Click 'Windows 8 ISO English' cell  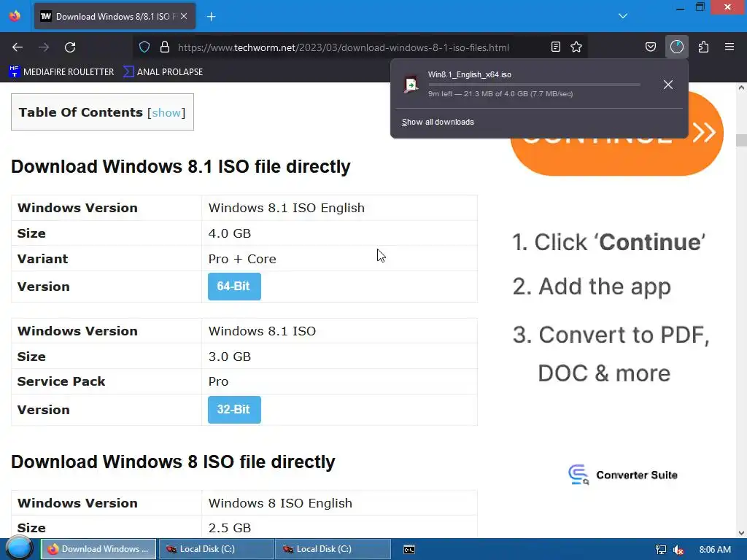coord(339,503)
